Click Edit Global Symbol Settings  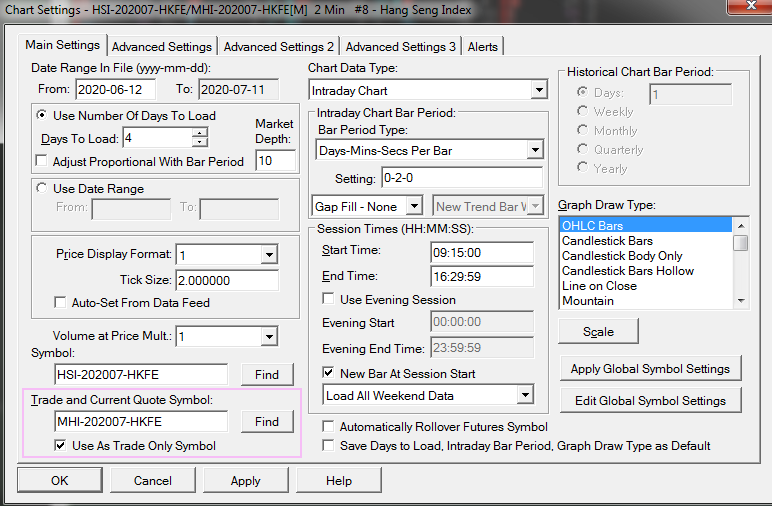tap(650, 401)
